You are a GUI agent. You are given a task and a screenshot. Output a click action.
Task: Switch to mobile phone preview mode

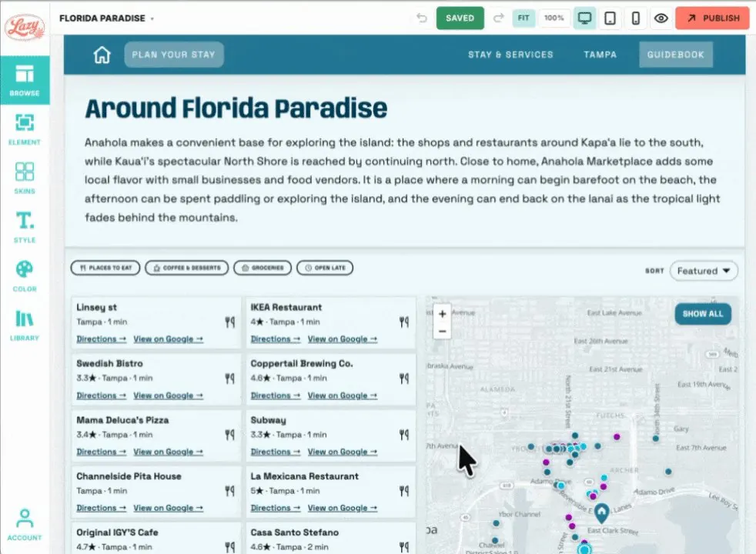635,18
